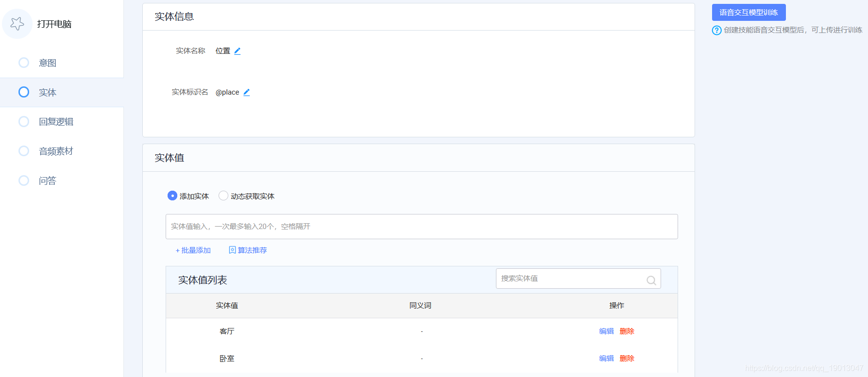Image resolution: width=868 pixels, height=377 pixels.
Task: Click the 算法推荐 recommendation icon
Action: pyautogui.click(x=232, y=250)
